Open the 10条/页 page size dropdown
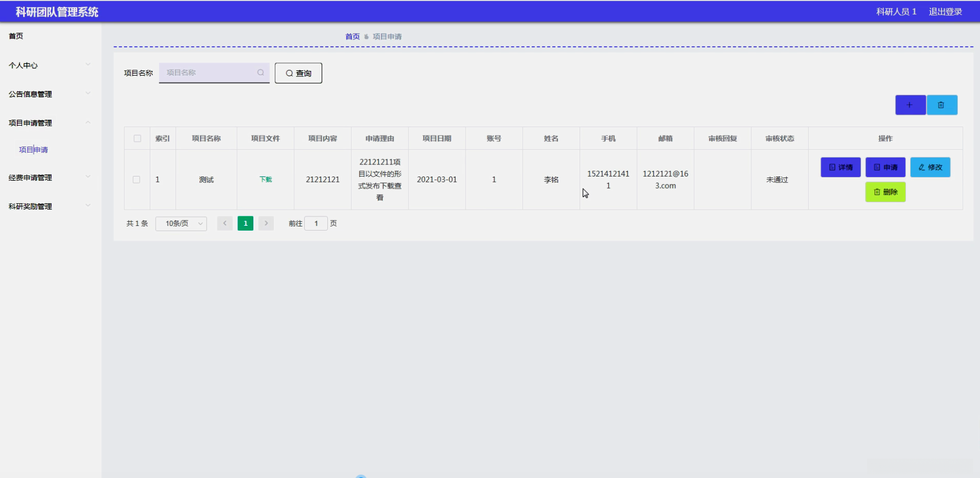 [181, 224]
